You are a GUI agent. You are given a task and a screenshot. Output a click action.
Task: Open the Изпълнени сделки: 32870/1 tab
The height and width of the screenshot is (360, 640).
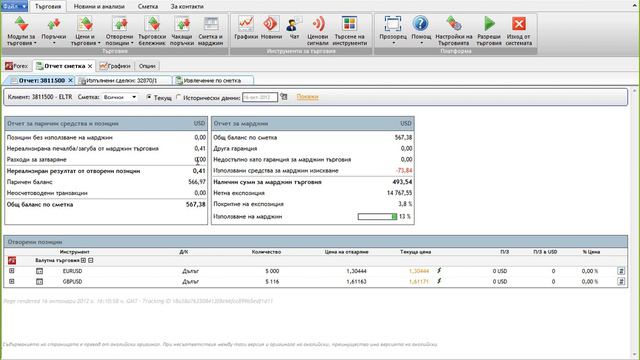(x=124, y=80)
